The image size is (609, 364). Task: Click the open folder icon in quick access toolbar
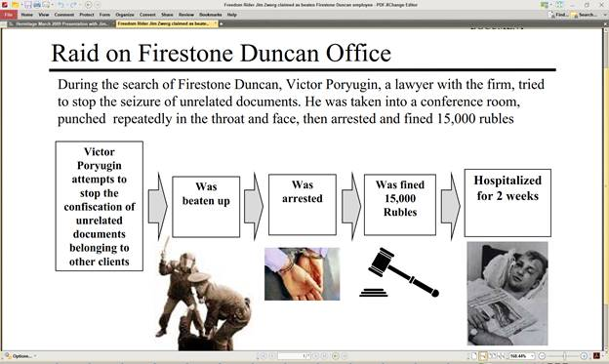click(16, 5)
